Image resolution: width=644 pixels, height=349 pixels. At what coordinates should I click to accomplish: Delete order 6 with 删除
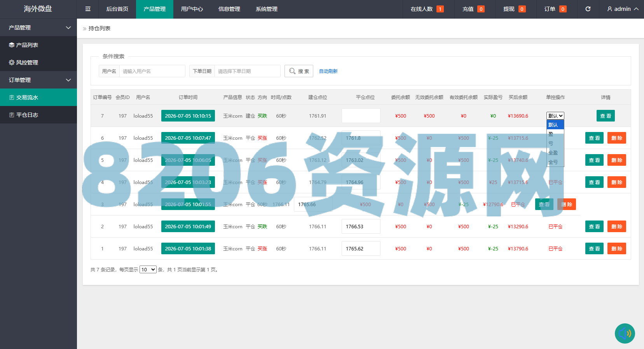[617, 138]
